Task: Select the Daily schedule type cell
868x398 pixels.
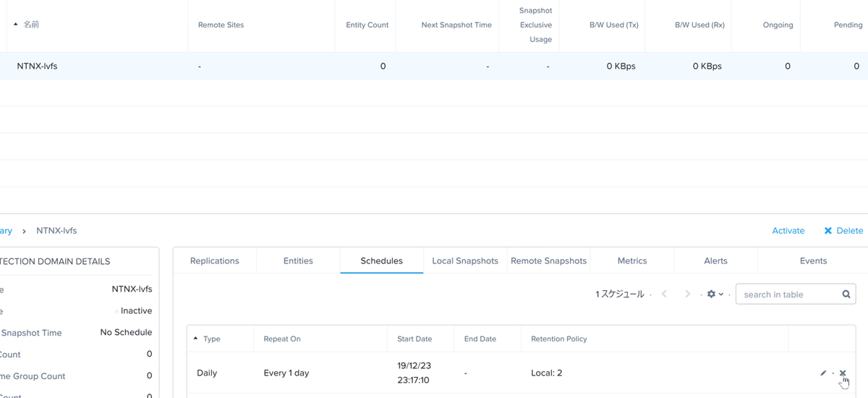Action: [x=207, y=373]
